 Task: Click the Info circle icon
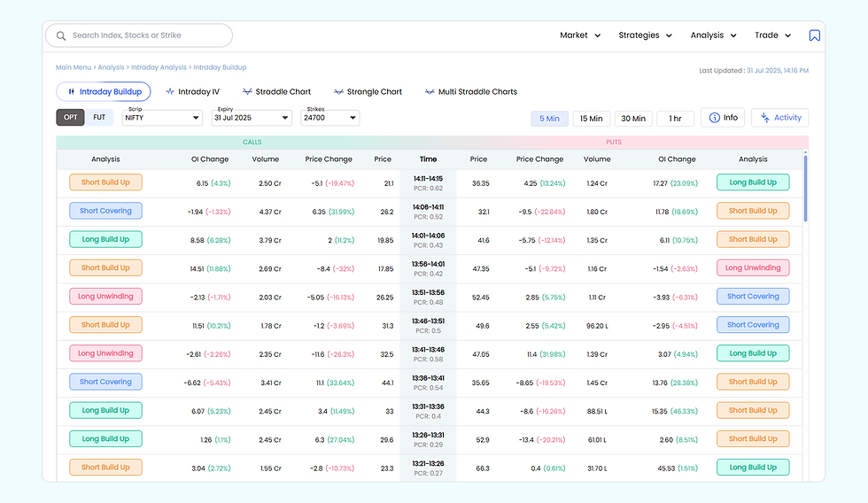click(714, 117)
